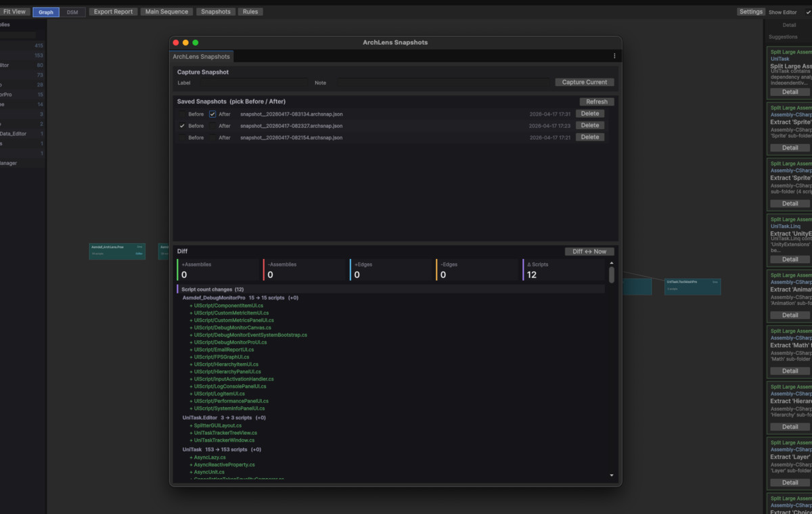The height and width of the screenshot is (514, 812).
Task: Click UniTaskTrackerWindow.cs entry
Action: point(222,440)
